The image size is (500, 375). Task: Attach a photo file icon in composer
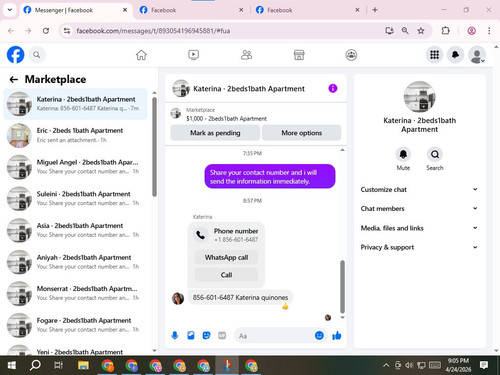191,335
